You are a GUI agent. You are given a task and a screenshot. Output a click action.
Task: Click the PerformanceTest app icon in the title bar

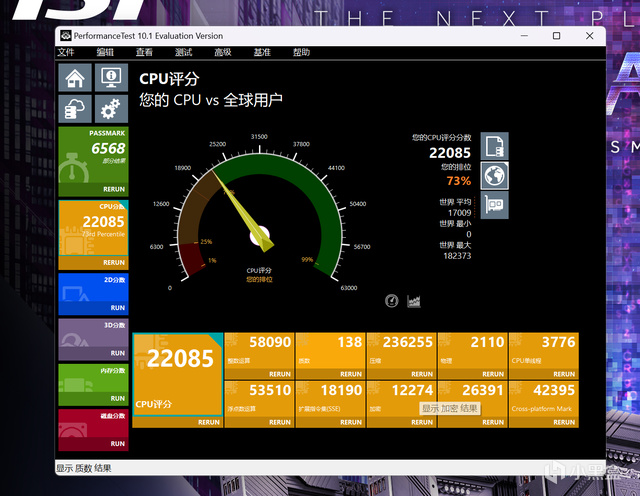tap(65, 36)
